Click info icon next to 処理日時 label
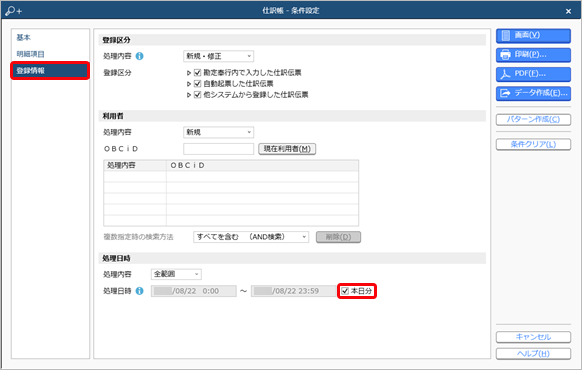 [140, 291]
